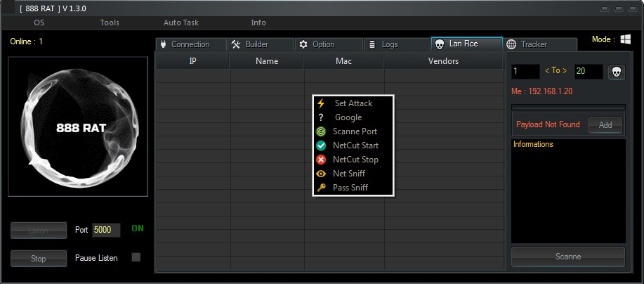
Task: Click the globe icon on the Tracker tab
Action: pyautogui.click(x=511, y=44)
